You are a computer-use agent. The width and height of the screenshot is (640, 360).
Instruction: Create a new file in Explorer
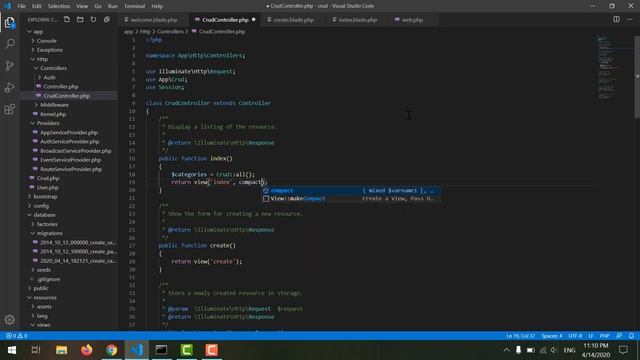(67, 20)
